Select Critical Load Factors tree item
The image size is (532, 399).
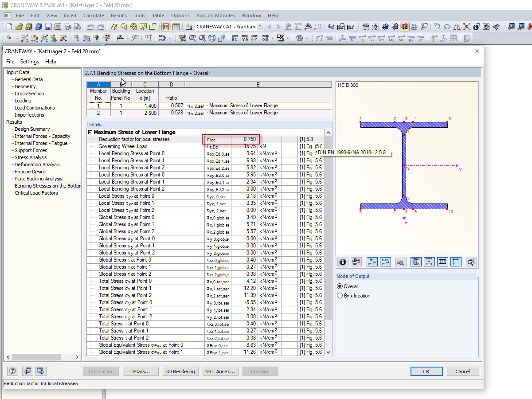pyautogui.click(x=36, y=193)
